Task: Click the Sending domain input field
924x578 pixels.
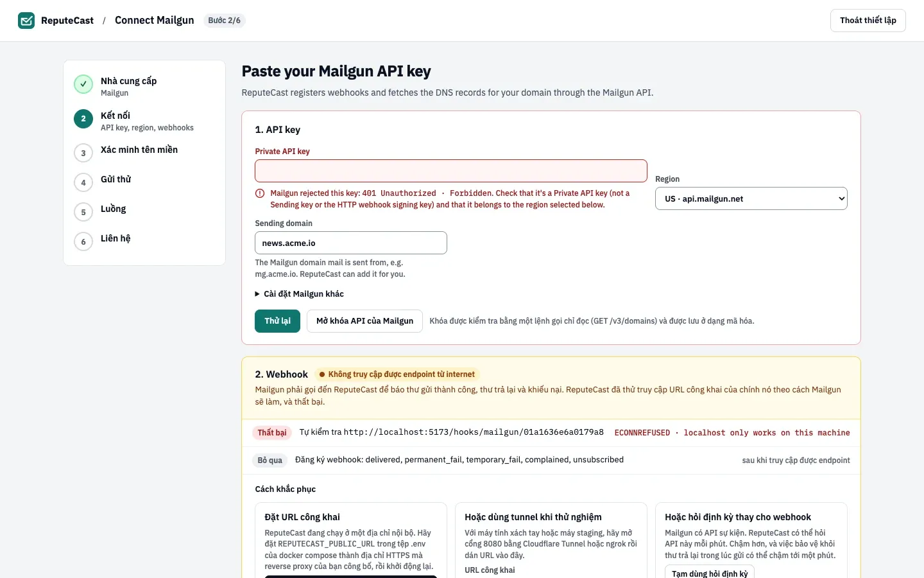Action: [x=351, y=243]
